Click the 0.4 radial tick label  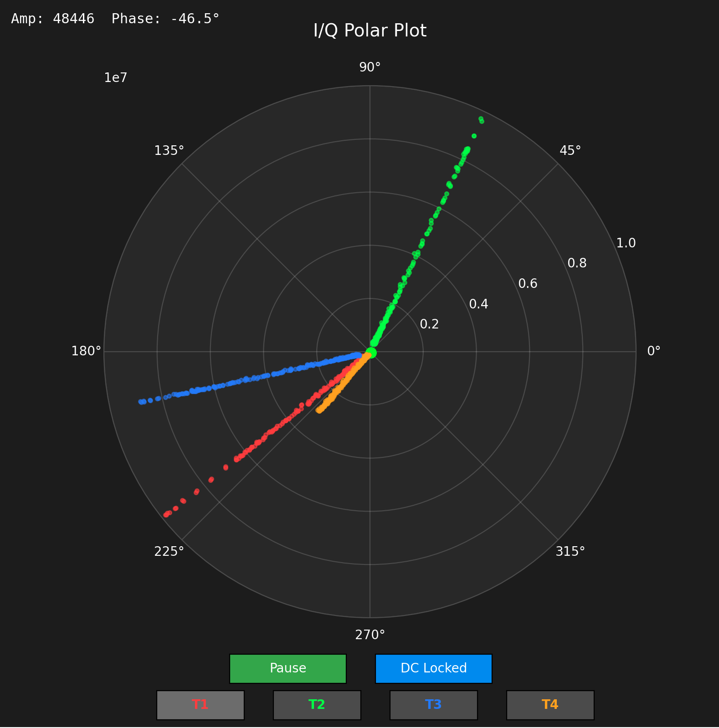(478, 304)
